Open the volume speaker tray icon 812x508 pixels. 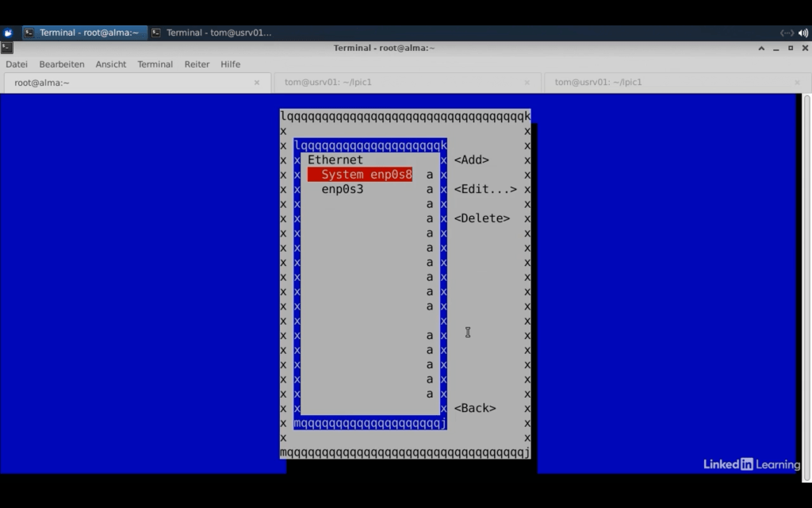802,33
